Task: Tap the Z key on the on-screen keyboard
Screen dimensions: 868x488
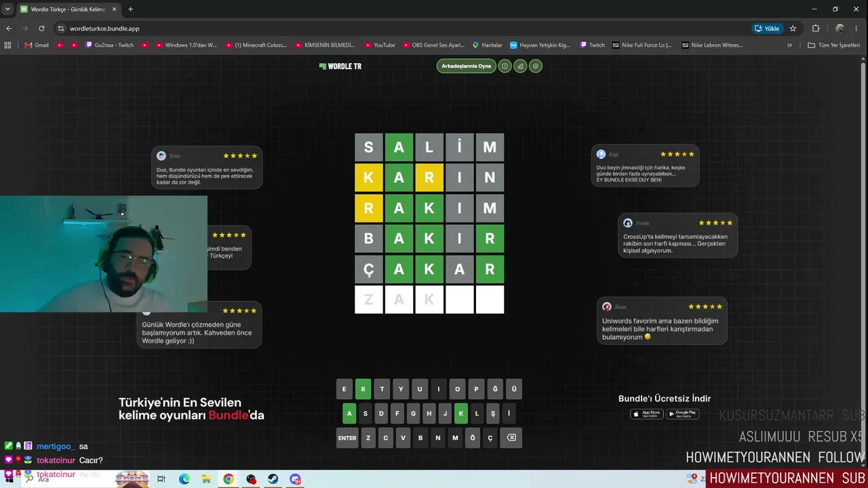Action: tap(368, 438)
